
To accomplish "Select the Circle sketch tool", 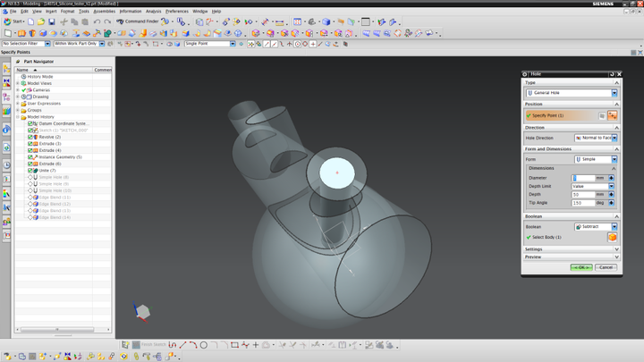I will coord(203,345).
